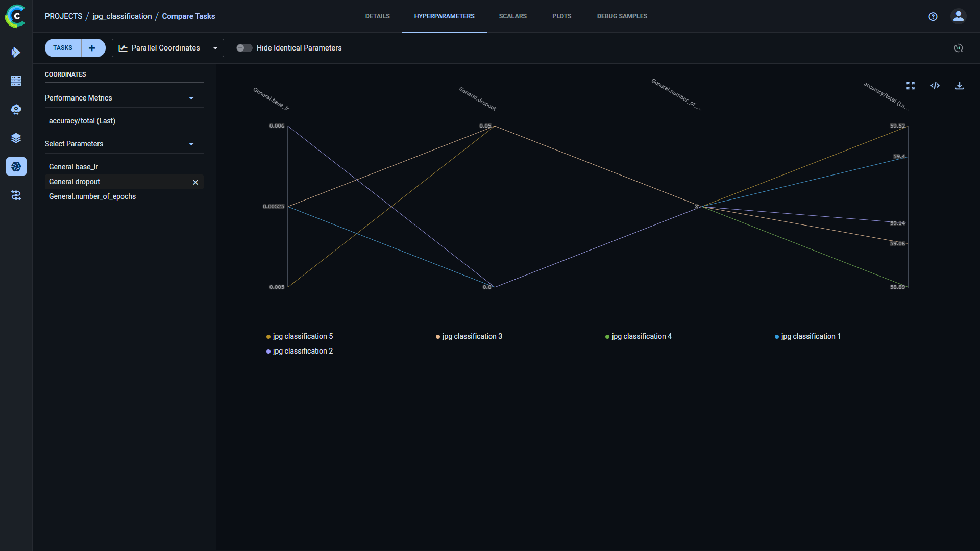Image resolution: width=980 pixels, height=551 pixels.
Task: Download the plot using download icon
Action: [959, 86]
